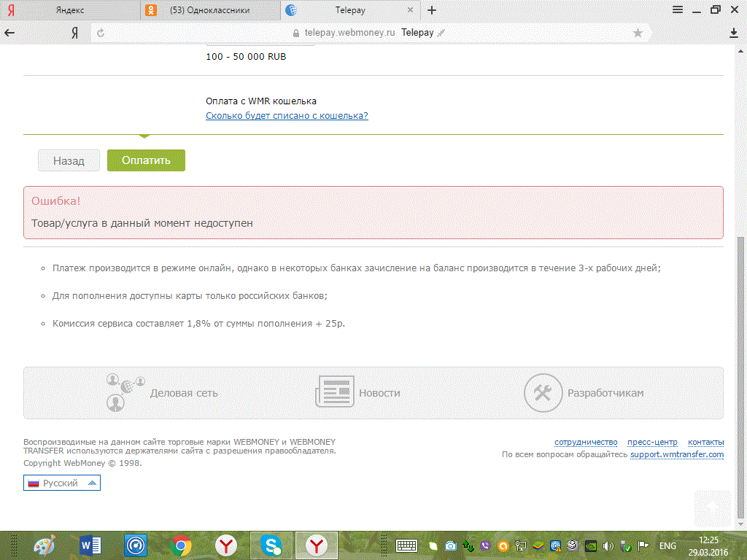Reload the Telepay page
The width and height of the screenshot is (747, 560).
pyautogui.click(x=101, y=33)
